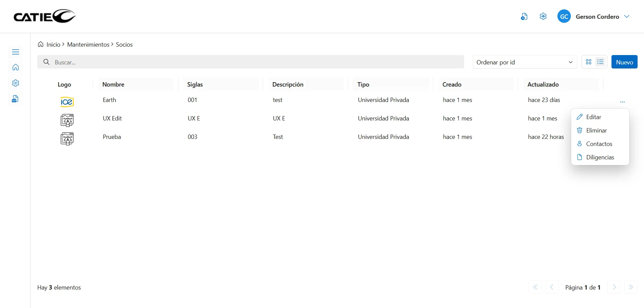The height and width of the screenshot is (308, 644).
Task: Click the Earth row ICE logo
Action: pyautogui.click(x=67, y=102)
